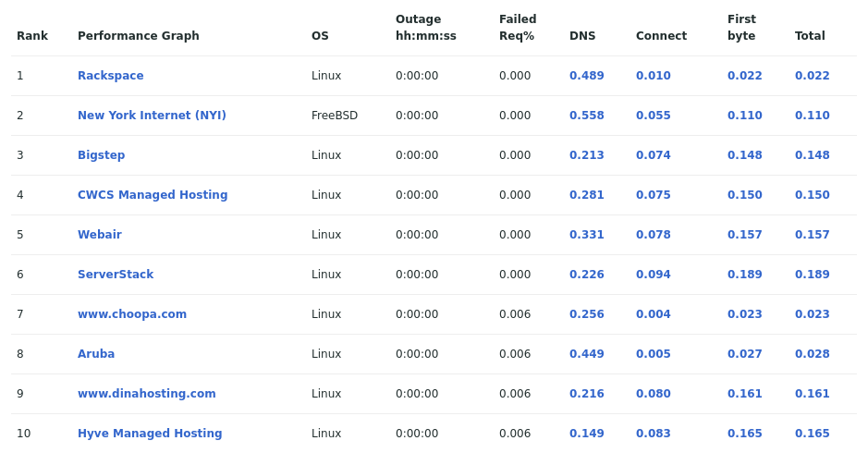Click Aruba First byte value 0.027
This screenshot has width=868, height=453.
point(744,354)
